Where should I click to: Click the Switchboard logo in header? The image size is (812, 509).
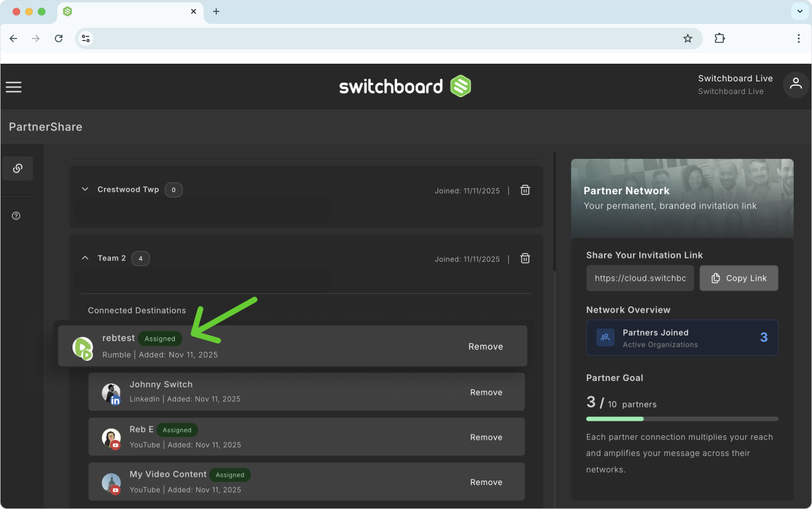[x=405, y=86]
